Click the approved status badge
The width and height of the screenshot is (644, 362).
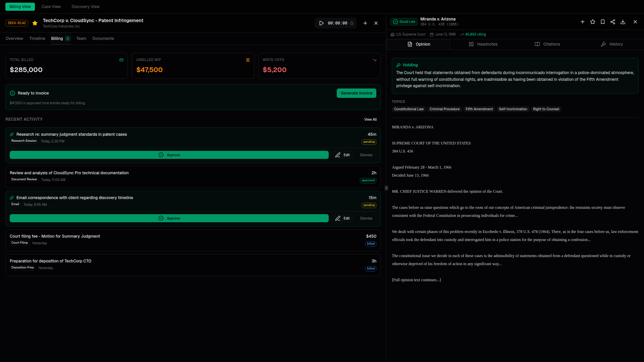(368, 181)
